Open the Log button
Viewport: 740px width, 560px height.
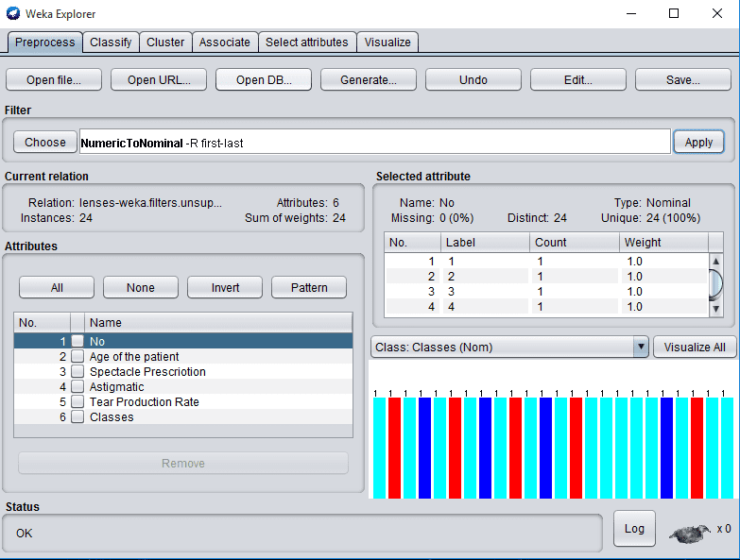point(634,529)
